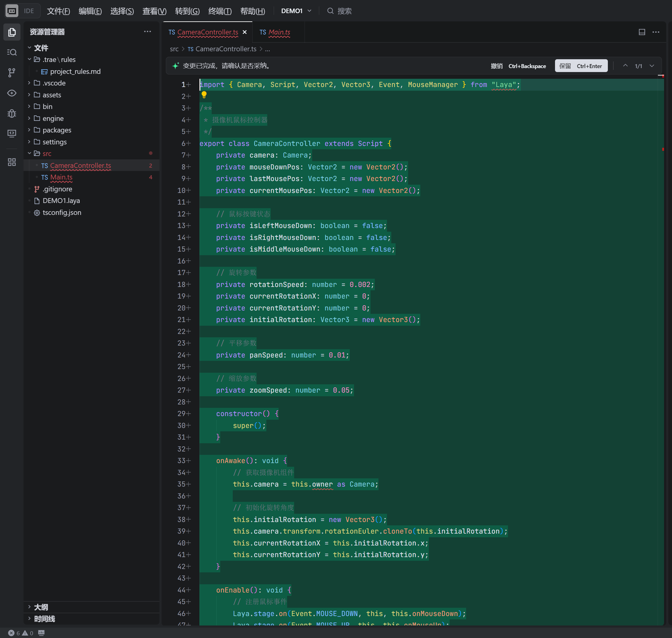Open the Search view icon in activity bar

(x=12, y=52)
